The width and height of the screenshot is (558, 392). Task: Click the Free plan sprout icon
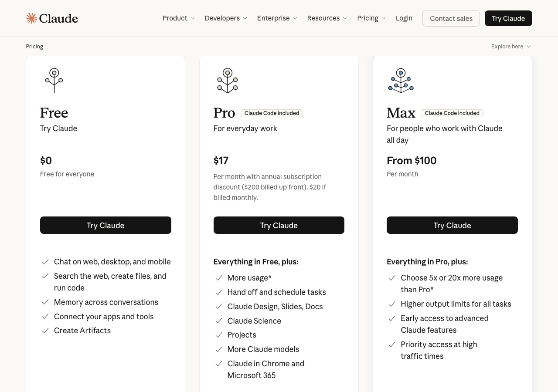pos(54,81)
